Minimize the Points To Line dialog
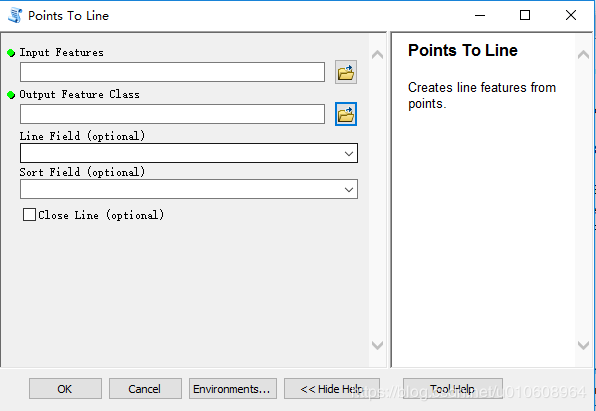The image size is (596, 411). (x=480, y=15)
